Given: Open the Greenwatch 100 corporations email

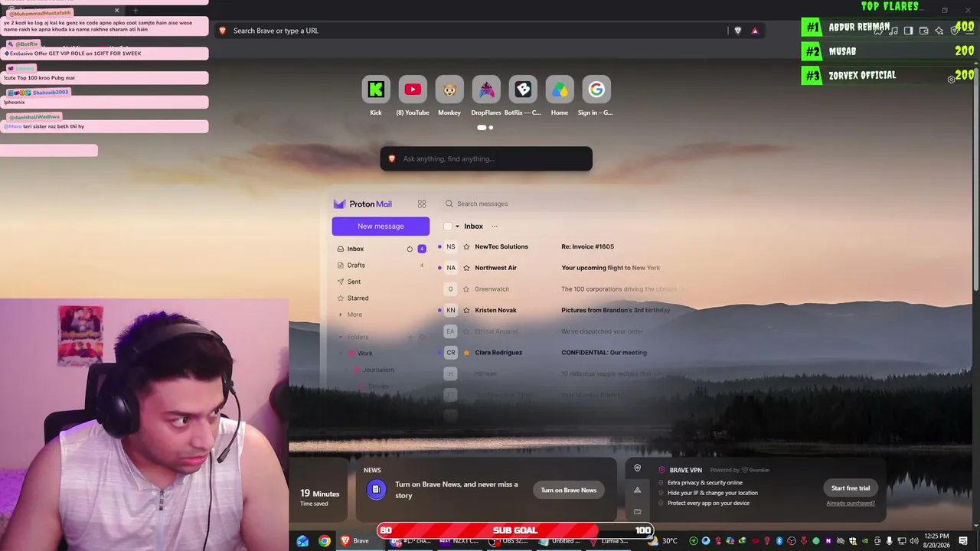Looking at the screenshot, I should tap(560, 289).
